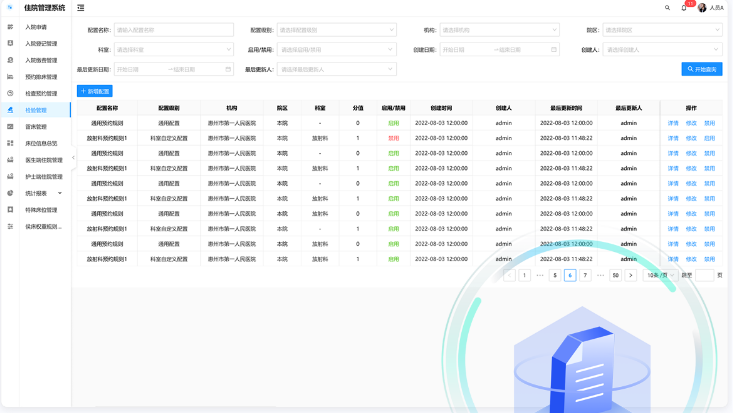Click the 床位信息总览 grid icon
This screenshot has height=413, width=733.
(x=10, y=143)
